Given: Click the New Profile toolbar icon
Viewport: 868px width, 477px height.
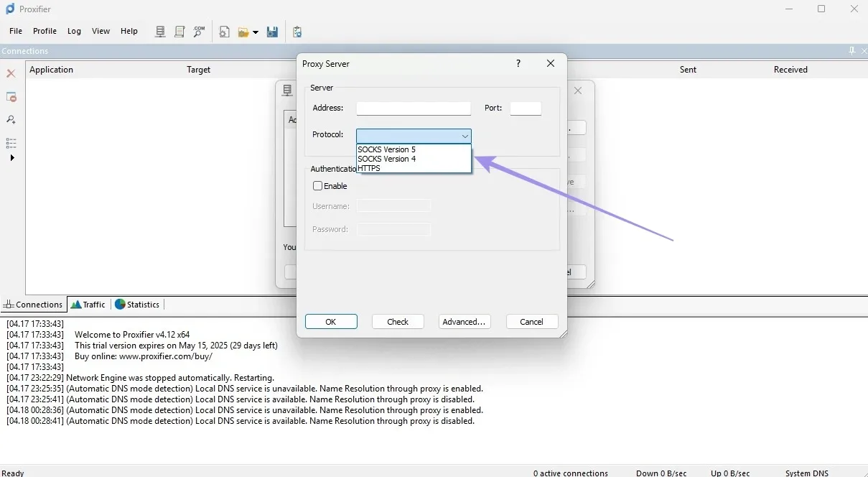Looking at the screenshot, I should pyautogui.click(x=225, y=32).
